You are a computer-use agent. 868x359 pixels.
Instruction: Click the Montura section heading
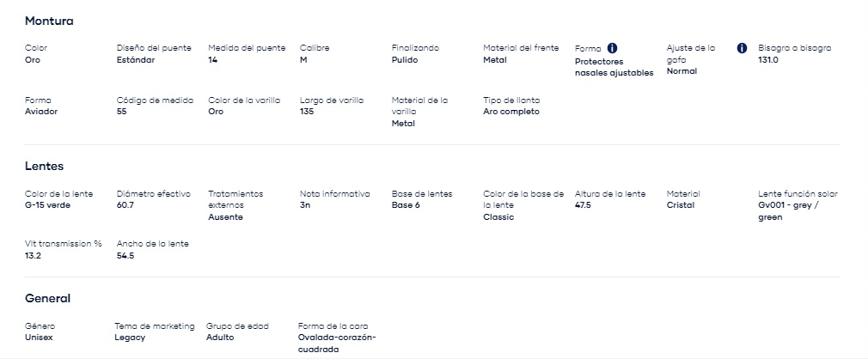pyautogui.click(x=49, y=21)
